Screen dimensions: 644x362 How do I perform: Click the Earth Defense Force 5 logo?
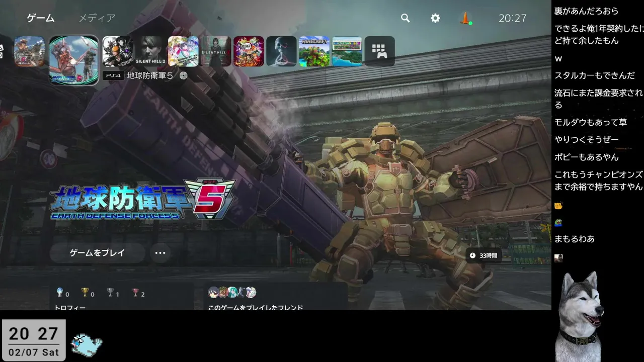pos(143,200)
